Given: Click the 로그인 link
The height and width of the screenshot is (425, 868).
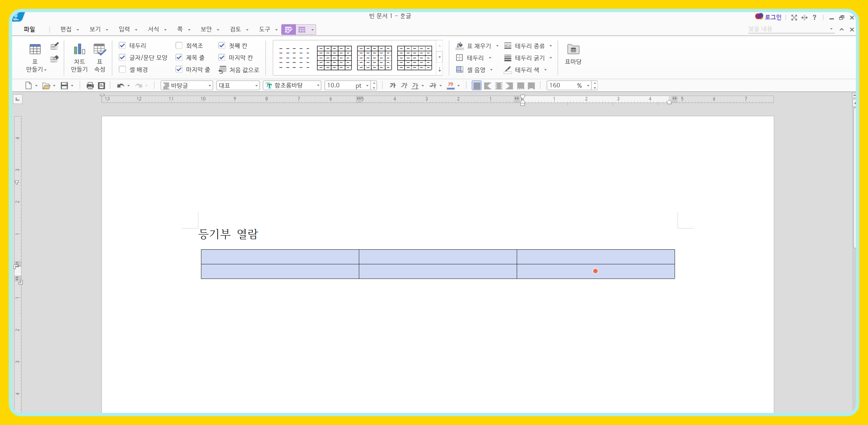Looking at the screenshot, I should [772, 17].
